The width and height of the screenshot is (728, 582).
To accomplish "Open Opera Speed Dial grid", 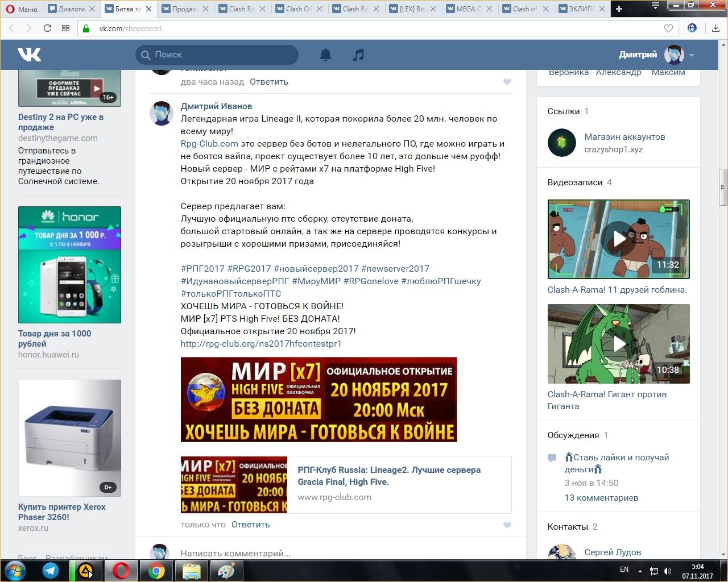I will 65,28.
